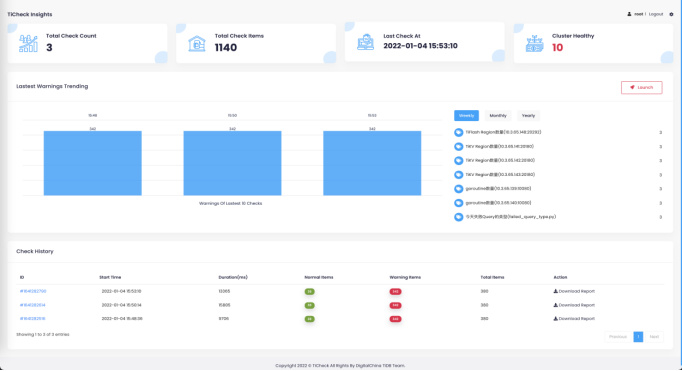Click the Total Check Items building icon

click(197, 44)
